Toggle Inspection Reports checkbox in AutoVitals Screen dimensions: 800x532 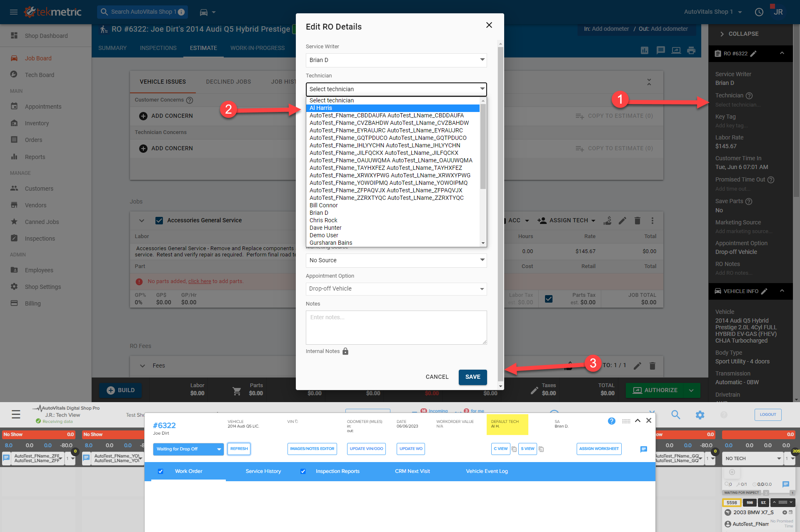click(303, 471)
